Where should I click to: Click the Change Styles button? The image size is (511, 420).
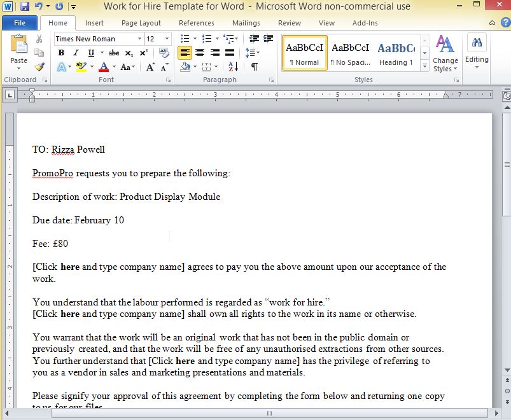[x=445, y=53]
